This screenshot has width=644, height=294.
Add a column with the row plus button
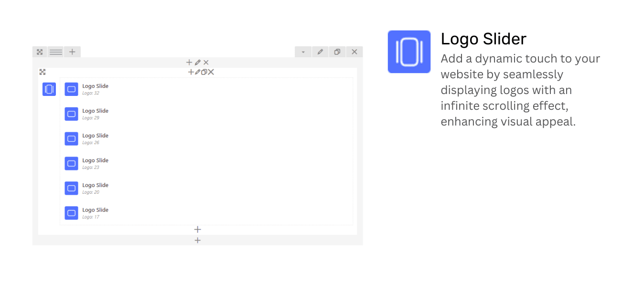(72, 52)
